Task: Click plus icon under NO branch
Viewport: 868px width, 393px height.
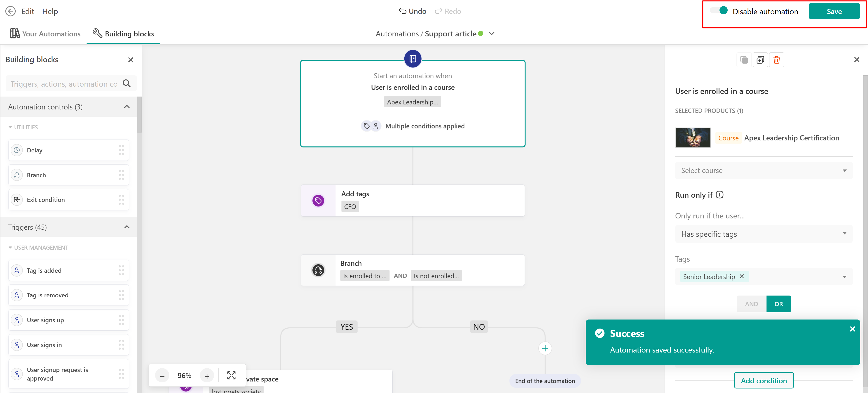Action: coord(545,348)
